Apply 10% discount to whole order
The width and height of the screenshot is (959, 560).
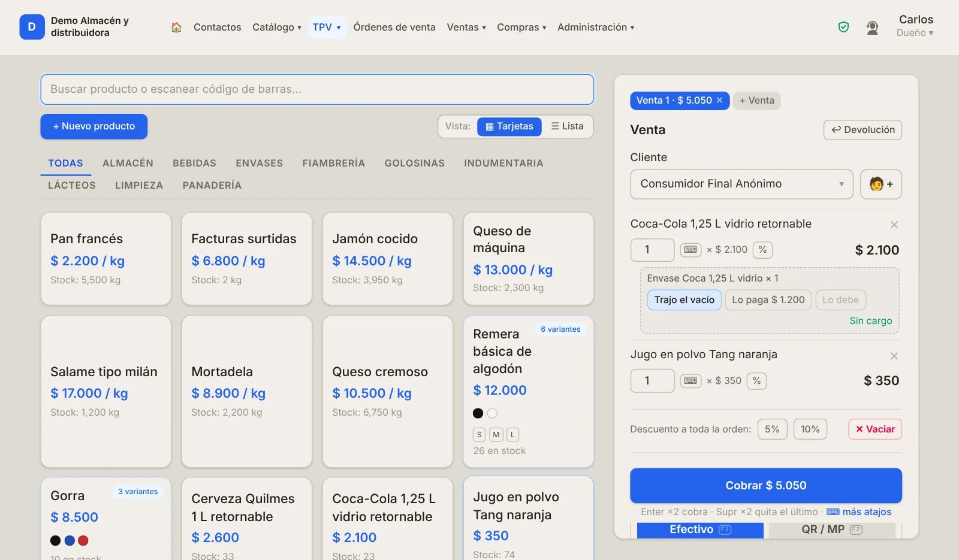point(810,429)
